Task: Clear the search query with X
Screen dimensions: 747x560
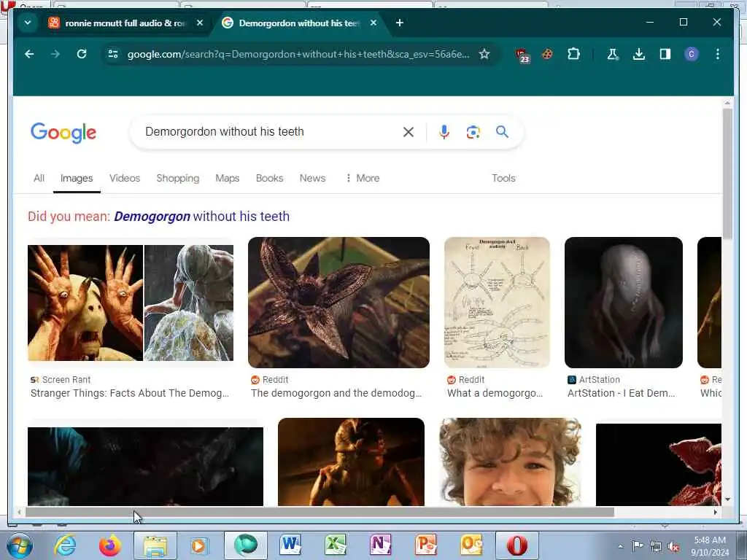Action: 409,132
